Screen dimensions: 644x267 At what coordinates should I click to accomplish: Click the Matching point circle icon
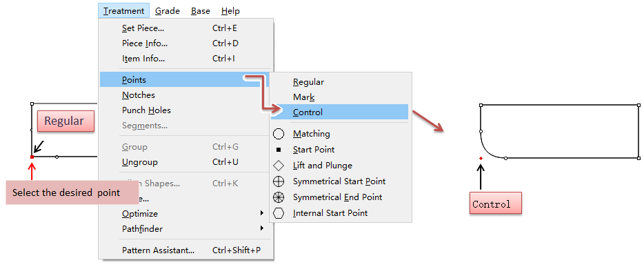[279, 134]
